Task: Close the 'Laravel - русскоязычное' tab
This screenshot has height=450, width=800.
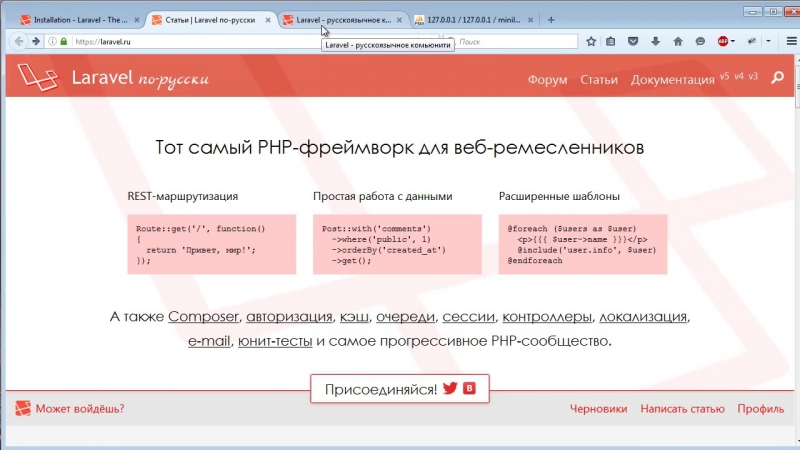Action: (399, 20)
